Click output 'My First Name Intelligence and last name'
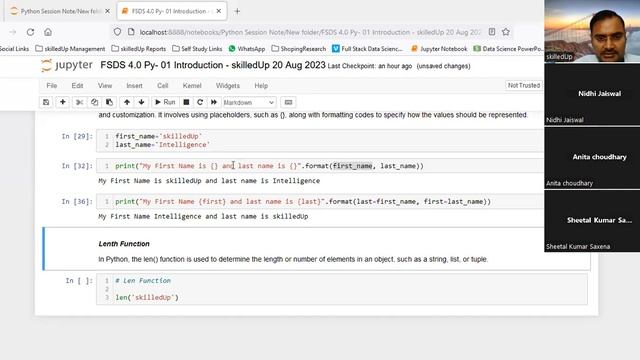640x360 pixels. click(x=203, y=216)
